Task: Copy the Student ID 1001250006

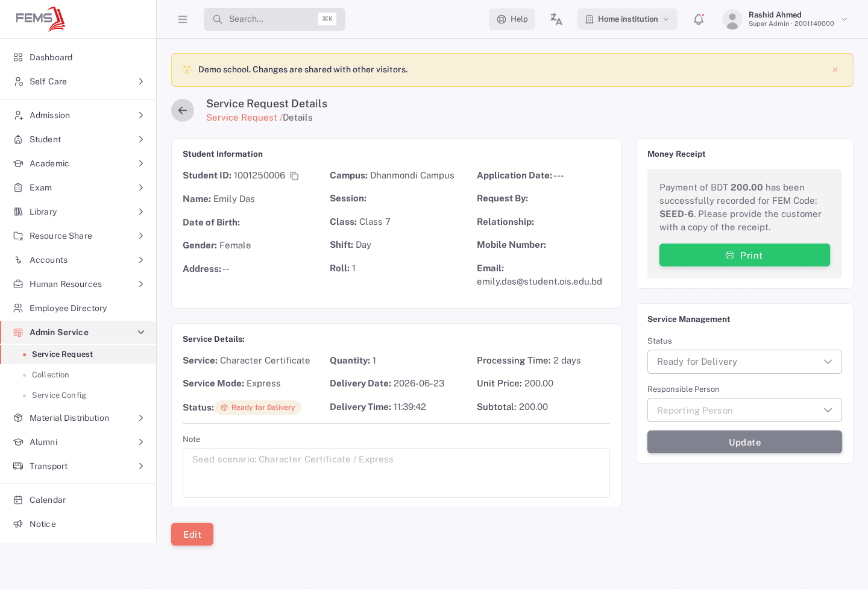Action: pos(294,176)
